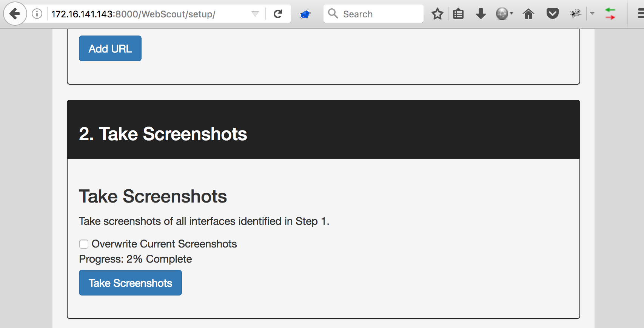Enable Overwrite Current Screenshots checkbox
This screenshot has width=644, height=328.
84,244
